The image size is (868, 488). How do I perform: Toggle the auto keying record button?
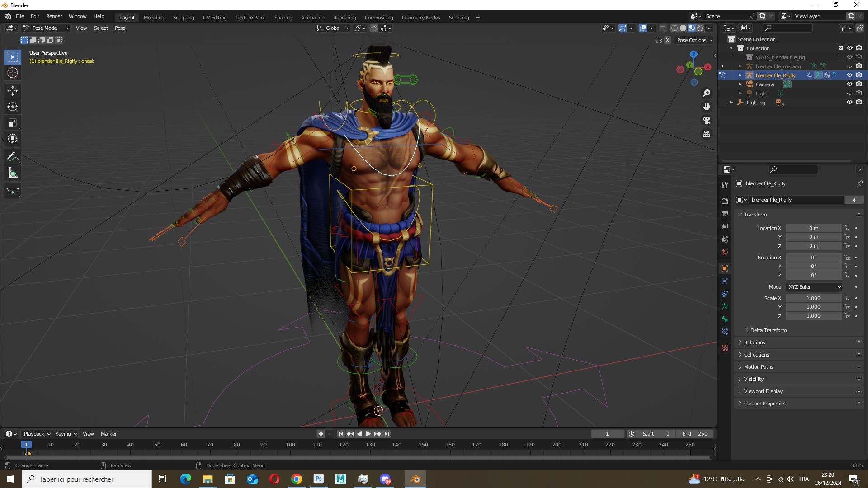321,434
